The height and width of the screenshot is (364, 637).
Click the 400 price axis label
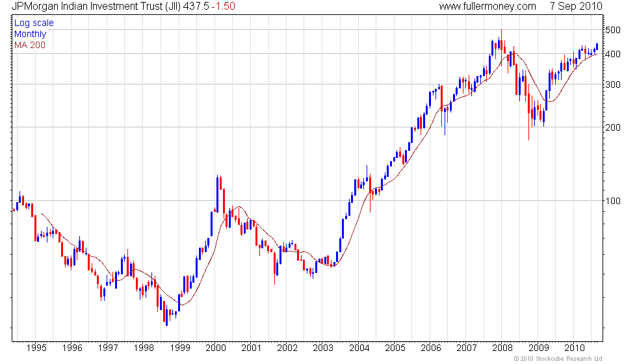point(613,54)
